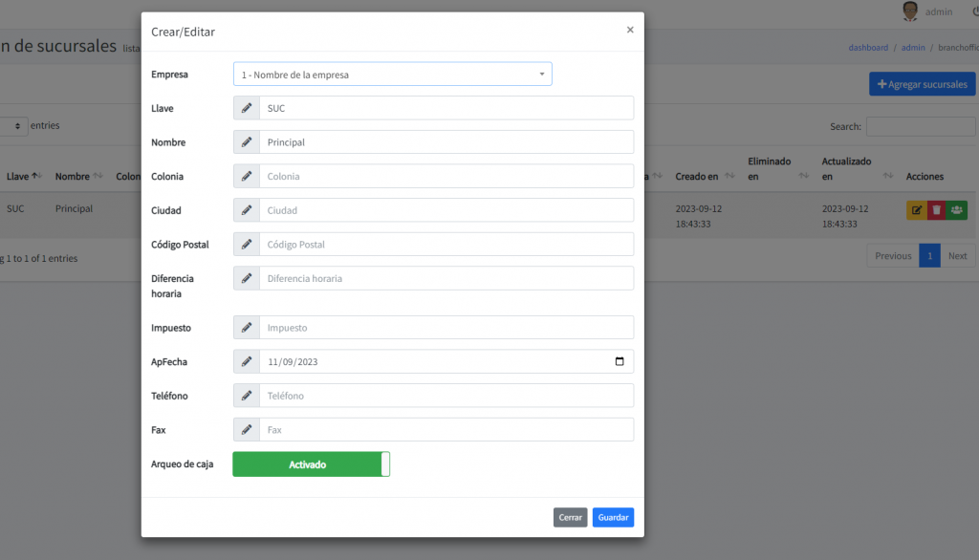
Task: Close the Crear/Editar dialog with X
Action: 630,30
